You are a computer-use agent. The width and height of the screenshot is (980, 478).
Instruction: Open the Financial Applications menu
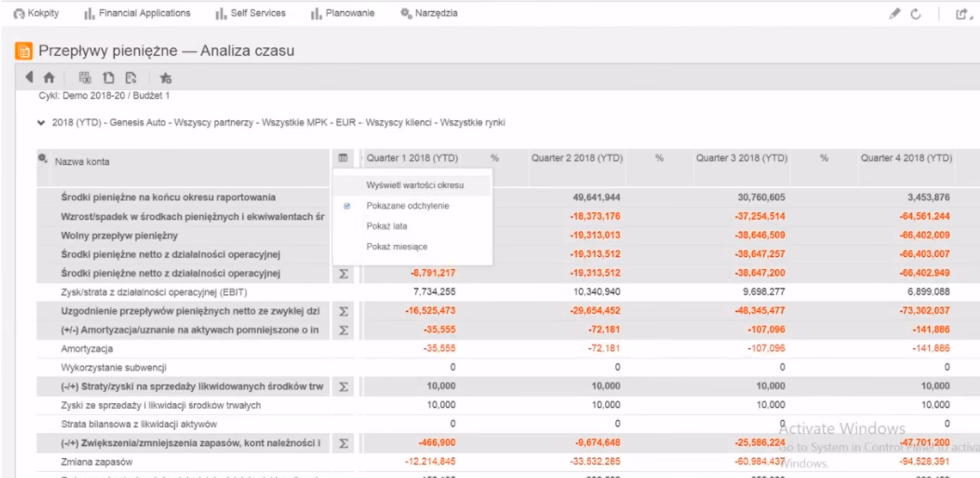coord(137,13)
